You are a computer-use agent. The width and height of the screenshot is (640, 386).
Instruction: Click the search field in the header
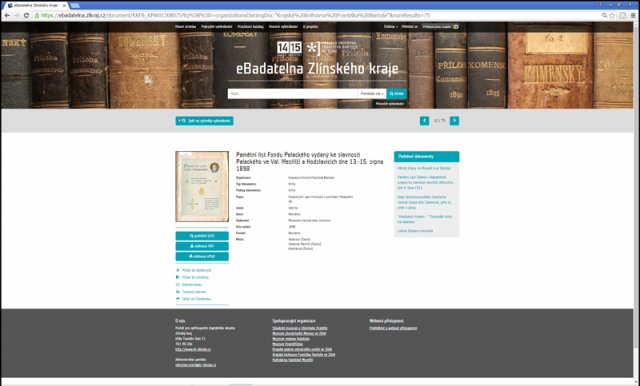click(293, 93)
